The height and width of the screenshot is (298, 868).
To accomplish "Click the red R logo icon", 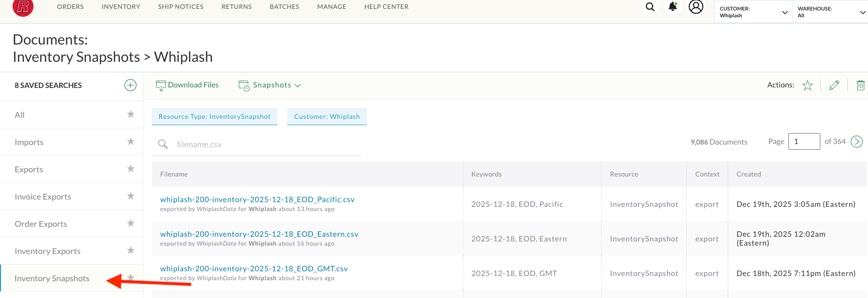I will coord(23,7).
